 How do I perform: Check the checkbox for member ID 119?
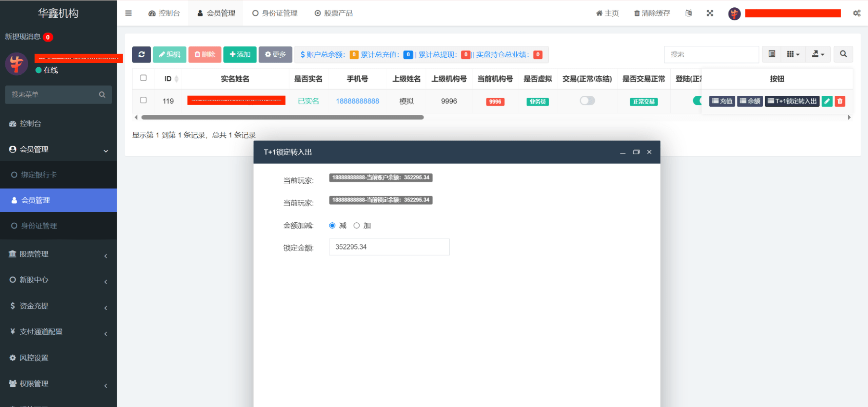143,100
